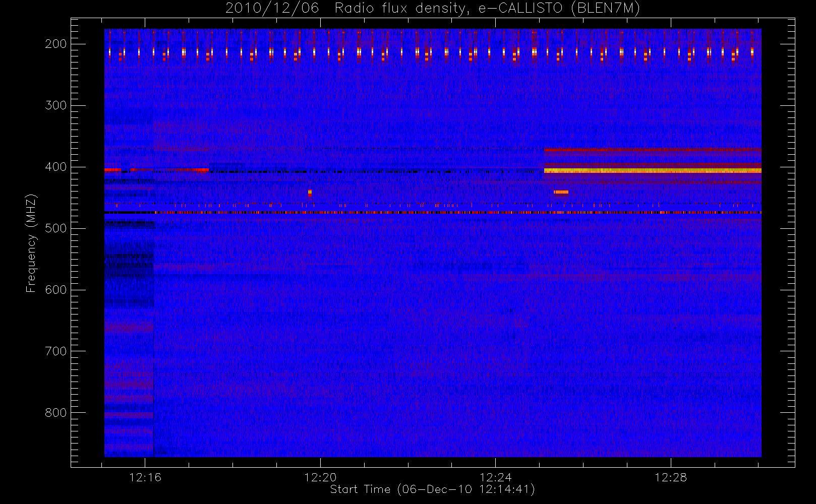Click the 300 frequency tick label
Screen dimensions: 816x504
tap(55, 105)
